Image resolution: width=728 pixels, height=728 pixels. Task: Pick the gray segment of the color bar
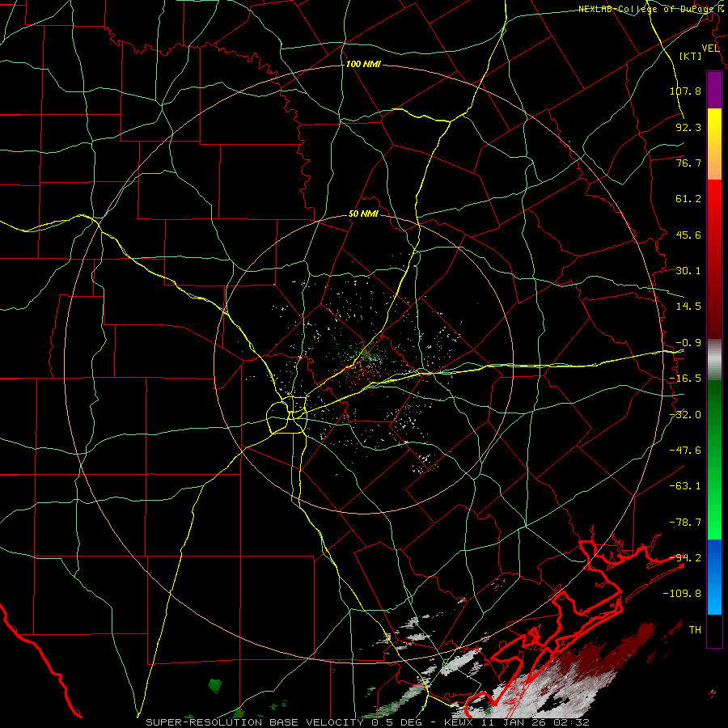pos(714,360)
